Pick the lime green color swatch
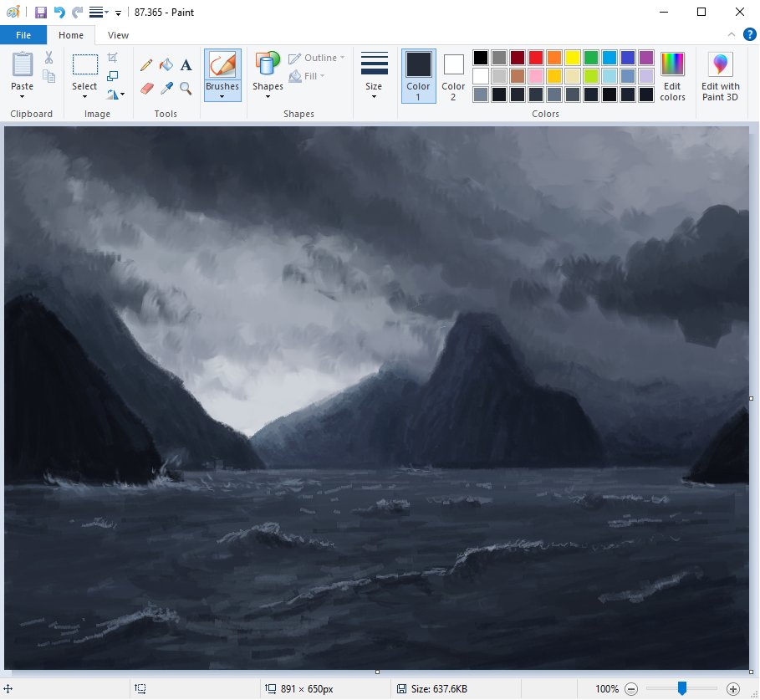 click(591, 76)
